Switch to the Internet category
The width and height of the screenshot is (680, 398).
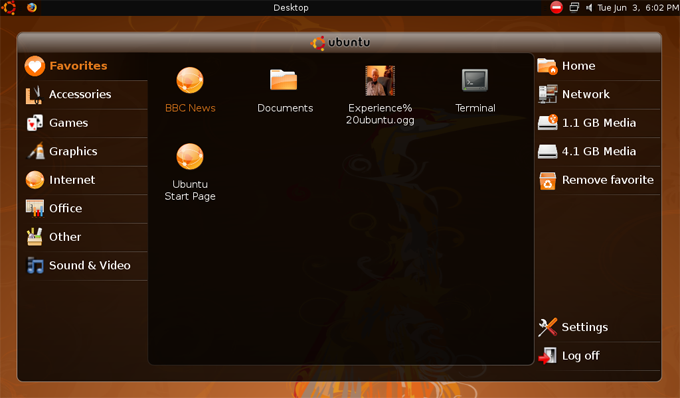pyautogui.click(x=72, y=180)
